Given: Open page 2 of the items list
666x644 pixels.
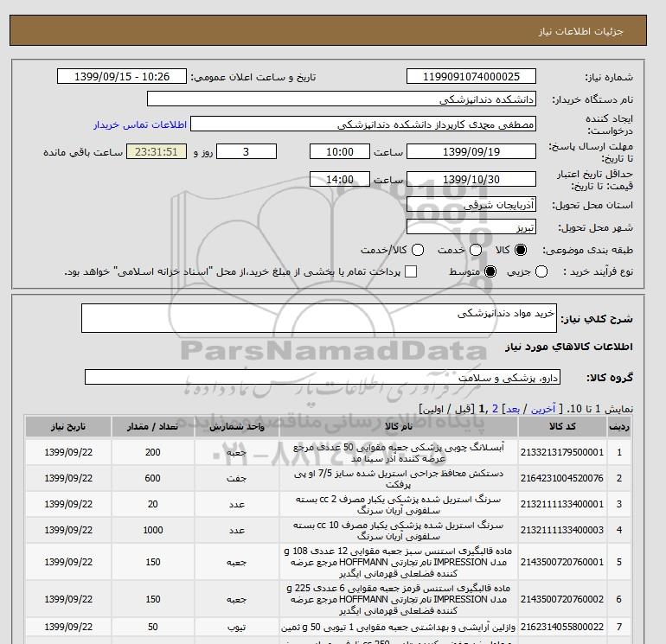Looking at the screenshot, I should (x=496, y=409).
